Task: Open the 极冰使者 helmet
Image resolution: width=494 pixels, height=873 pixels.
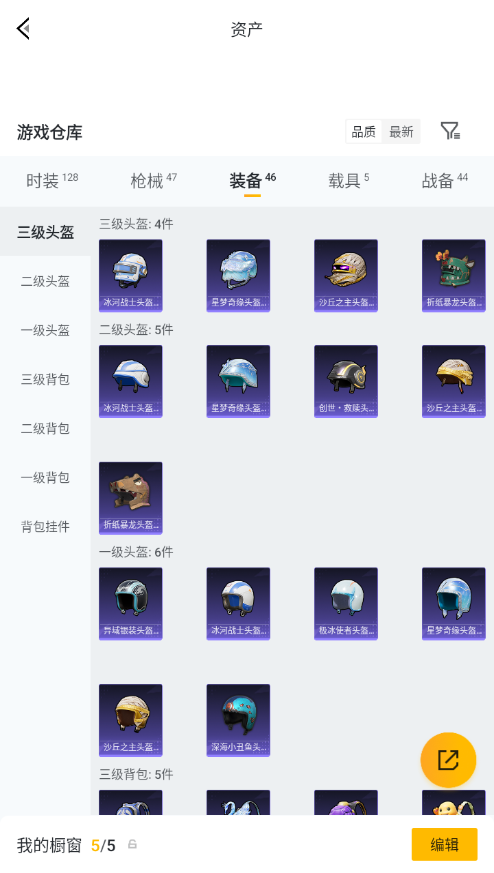Action: click(x=346, y=604)
